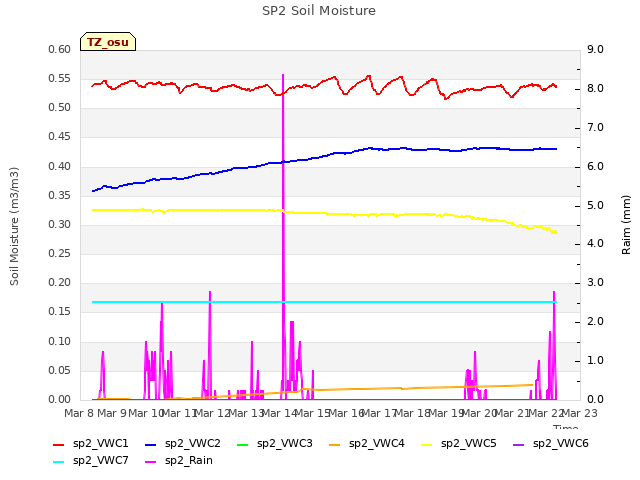This screenshot has height=480, width=640.
Task: Click the 9.0 right axis value
Action: coord(595,49)
